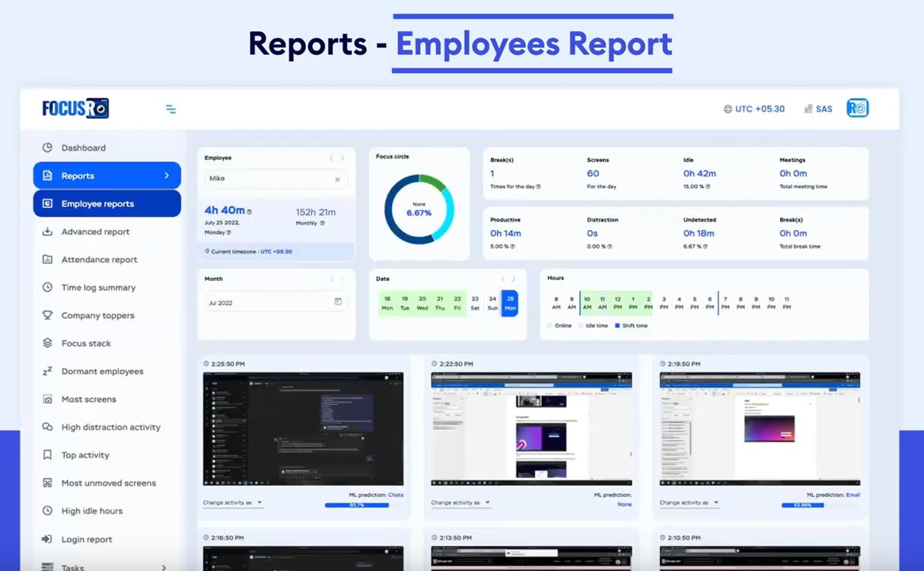Click info icon next to 4h 40m
Image resolution: width=924 pixels, height=571 pixels.
249,212
